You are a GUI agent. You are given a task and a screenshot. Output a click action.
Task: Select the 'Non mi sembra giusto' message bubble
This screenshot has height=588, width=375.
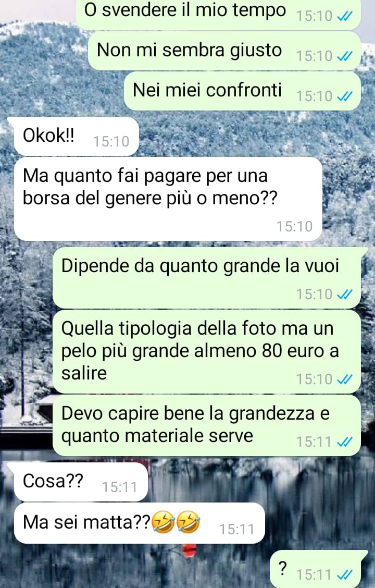click(224, 51)
